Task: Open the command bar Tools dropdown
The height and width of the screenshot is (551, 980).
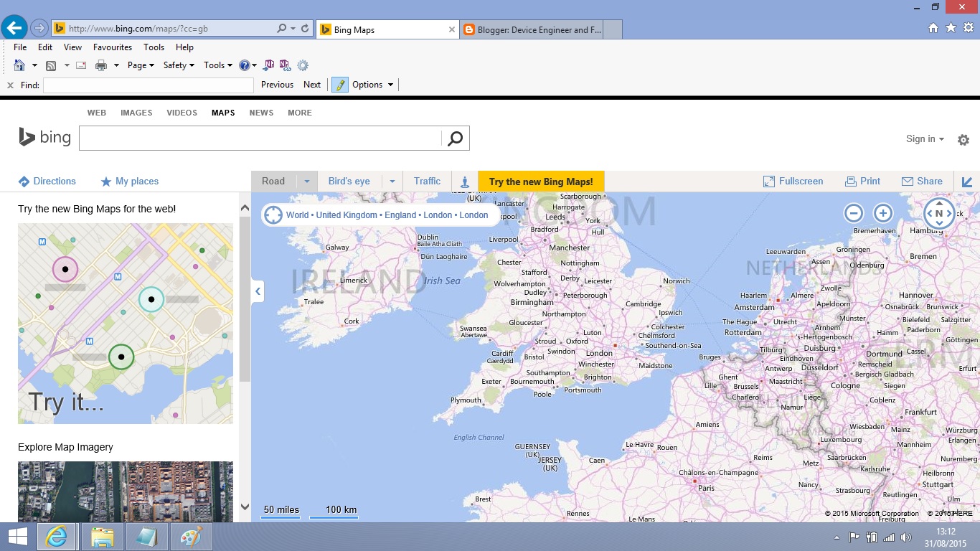Action: pos(218,65)
